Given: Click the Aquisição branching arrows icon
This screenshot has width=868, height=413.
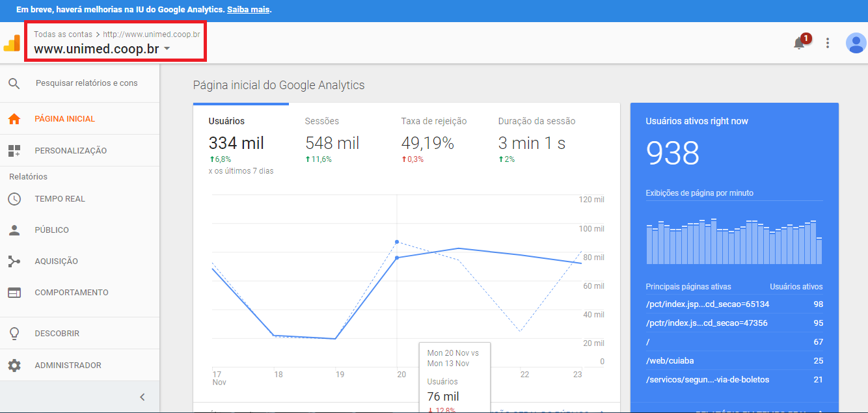Looking at the screenshot, I should coord(14,261).
